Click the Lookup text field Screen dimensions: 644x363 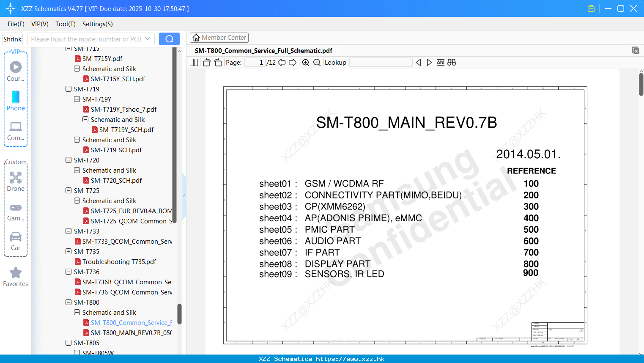pyautogui.click(x=381, y=63)
